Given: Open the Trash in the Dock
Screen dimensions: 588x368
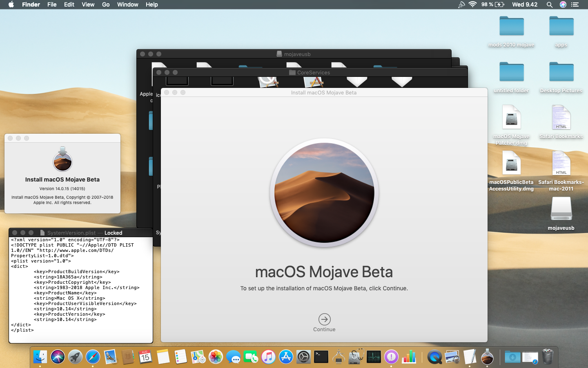Looking at the screenshot, I should (x=548, y=357).
